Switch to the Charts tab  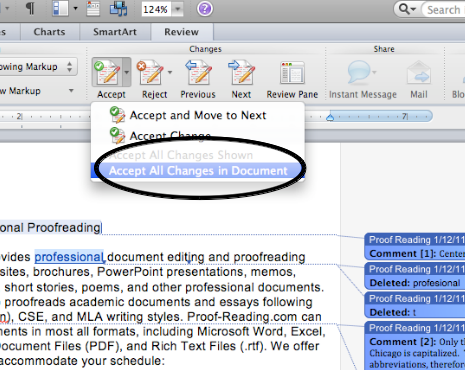coord(50,32)
